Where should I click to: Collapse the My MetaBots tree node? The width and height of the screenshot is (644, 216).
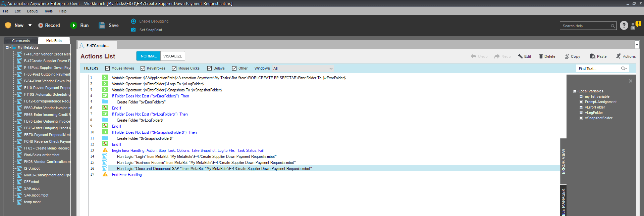pos(7,47)
